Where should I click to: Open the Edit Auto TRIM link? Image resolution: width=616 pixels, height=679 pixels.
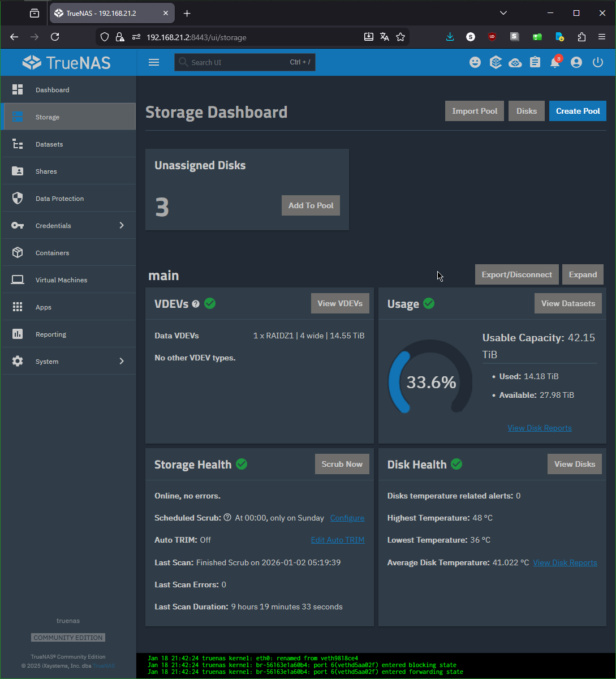[338, 540]
